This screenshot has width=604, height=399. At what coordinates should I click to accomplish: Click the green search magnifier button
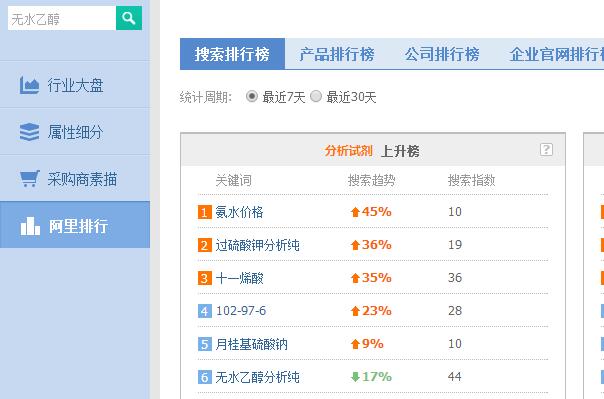click(129, 18)
